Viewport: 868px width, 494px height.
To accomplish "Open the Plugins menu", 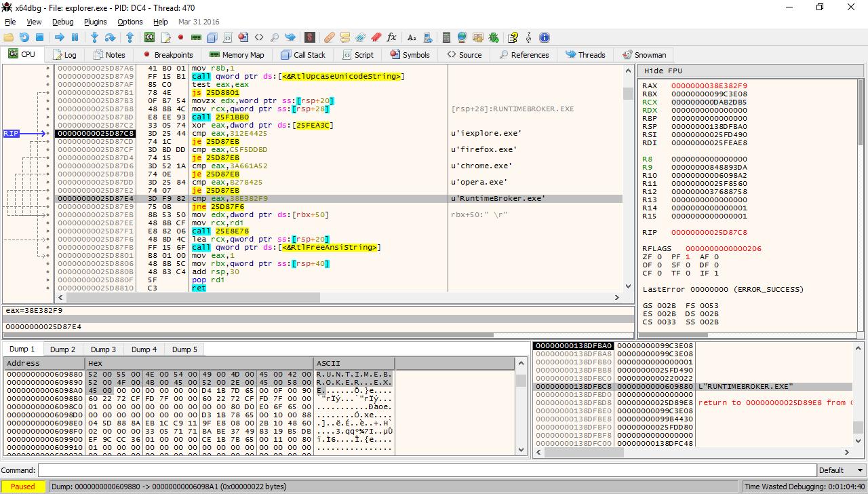I will tap(95, 22).
